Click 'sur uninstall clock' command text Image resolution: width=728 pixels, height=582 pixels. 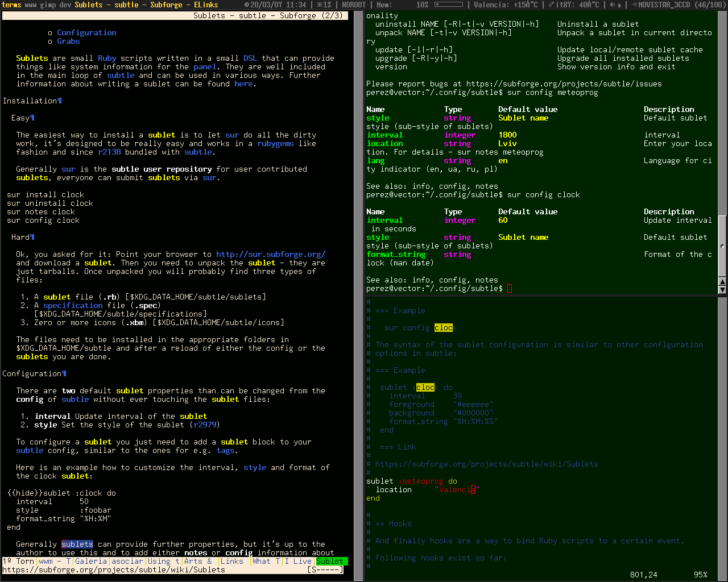pos(50,203)
